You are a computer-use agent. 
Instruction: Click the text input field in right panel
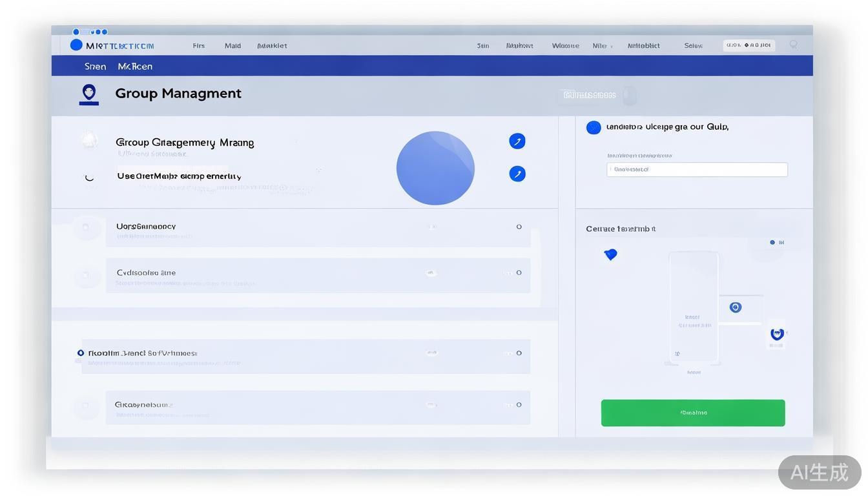coord(697,169)
